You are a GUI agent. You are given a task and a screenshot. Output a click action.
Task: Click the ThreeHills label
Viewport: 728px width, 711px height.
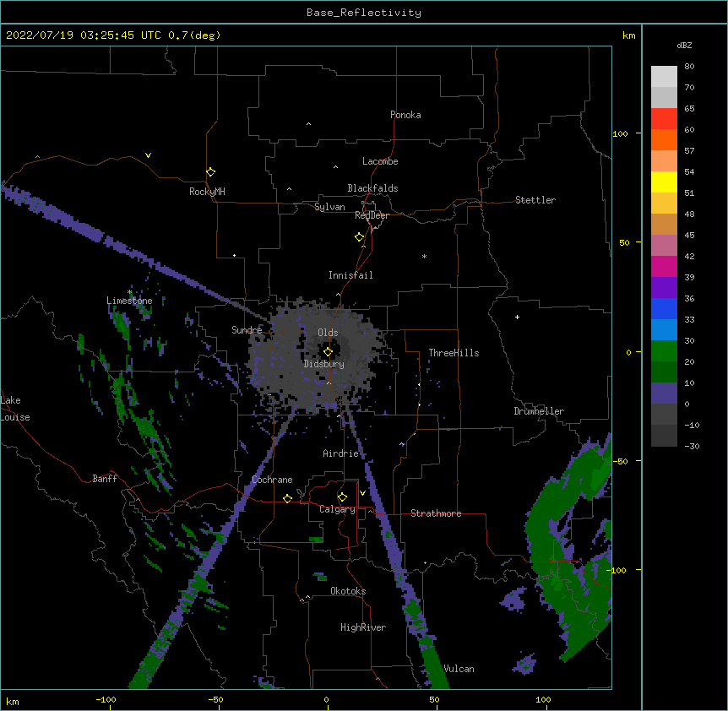point(454,353)
